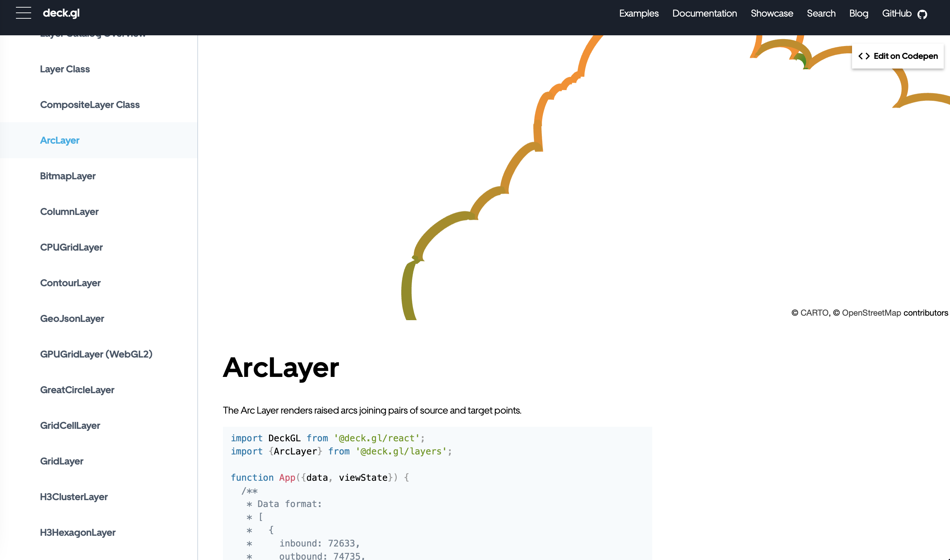Select the Layer Class sidebar entry

(x=64, y=69)
